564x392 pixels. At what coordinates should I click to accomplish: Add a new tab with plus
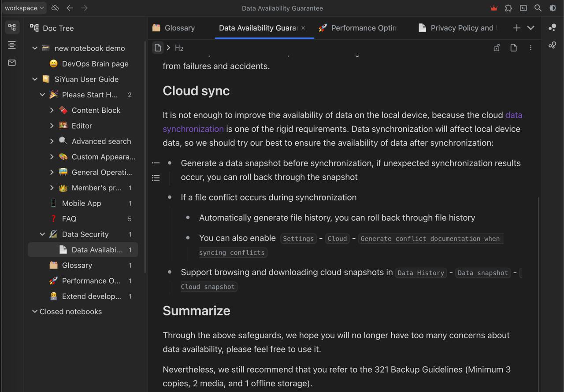[516, 28]
